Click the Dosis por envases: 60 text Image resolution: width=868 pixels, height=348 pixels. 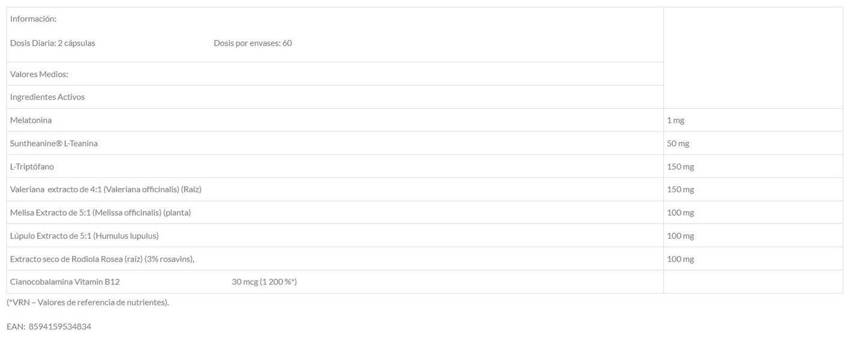point(252,43)
